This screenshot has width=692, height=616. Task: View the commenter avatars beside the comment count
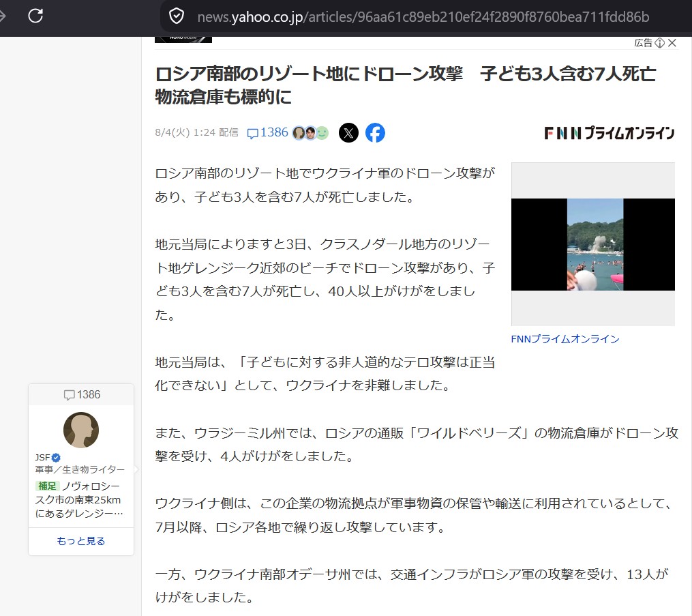[311, 132]
